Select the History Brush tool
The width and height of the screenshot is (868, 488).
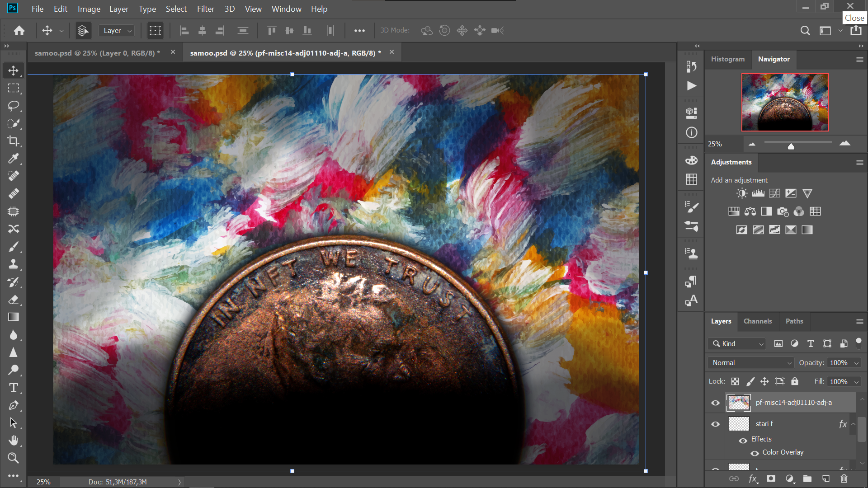click(x=13, y=282)
